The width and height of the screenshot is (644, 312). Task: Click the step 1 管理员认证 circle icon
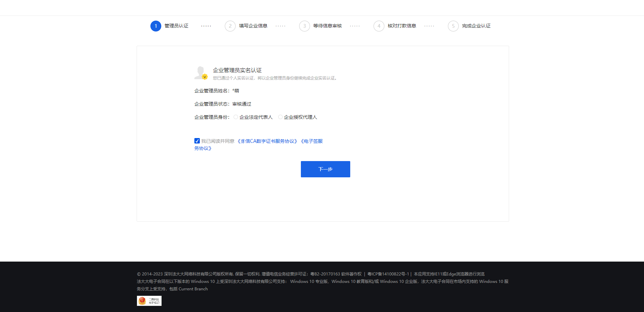point(156,26)
